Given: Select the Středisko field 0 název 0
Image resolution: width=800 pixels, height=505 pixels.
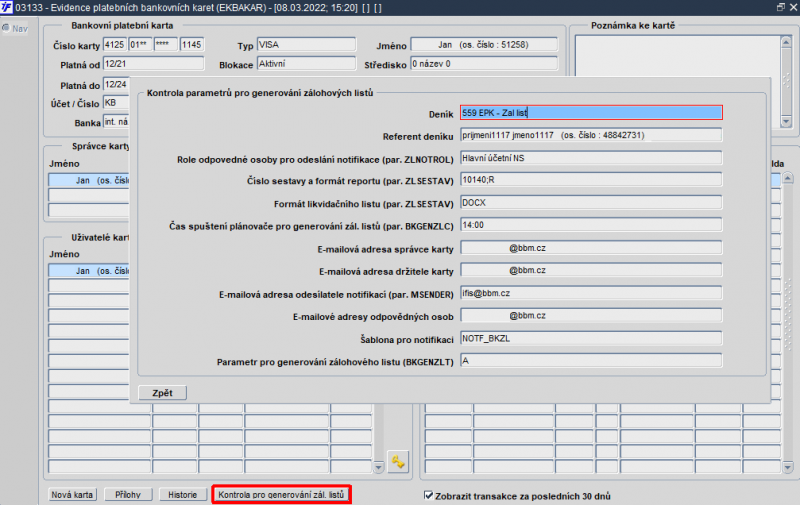Looking at the screenshot, I should 484,64.
